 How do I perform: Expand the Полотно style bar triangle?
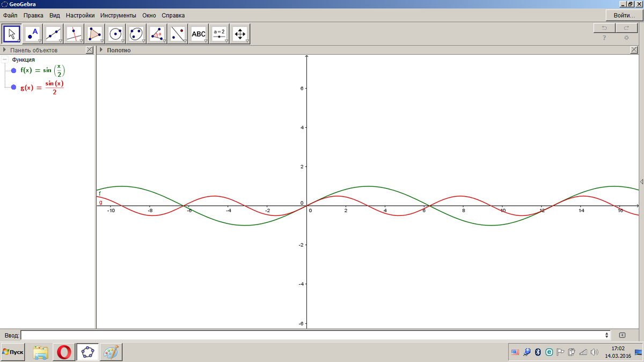(x=101, y=50)
